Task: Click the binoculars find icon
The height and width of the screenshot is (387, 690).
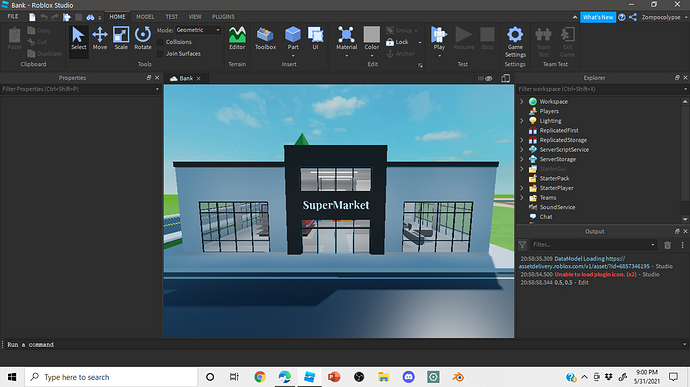Action: [90, 17]
